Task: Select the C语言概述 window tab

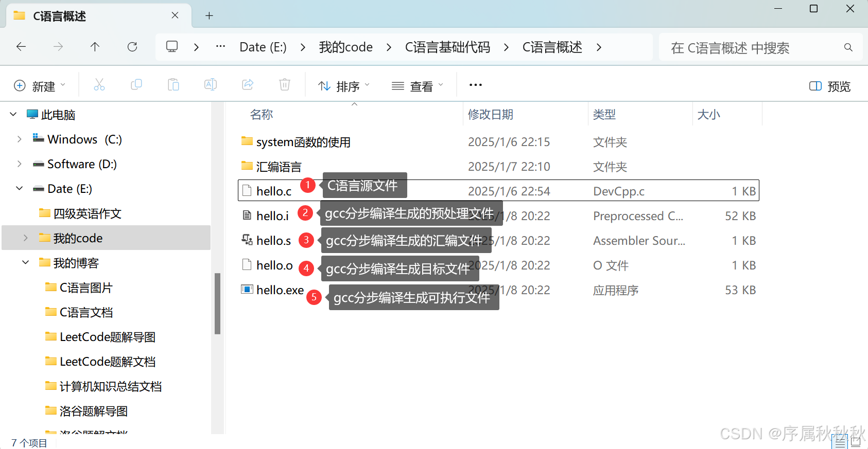Action: tap(99, 16)
